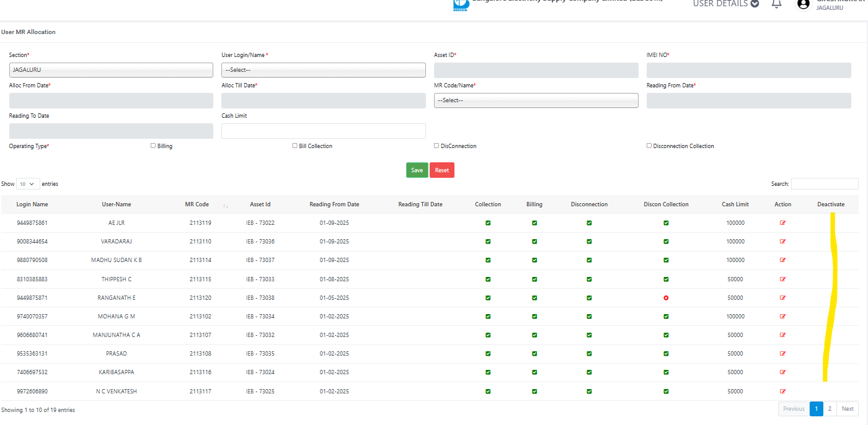
Task: Go to page 2 of the table
Action: (830, 409)
